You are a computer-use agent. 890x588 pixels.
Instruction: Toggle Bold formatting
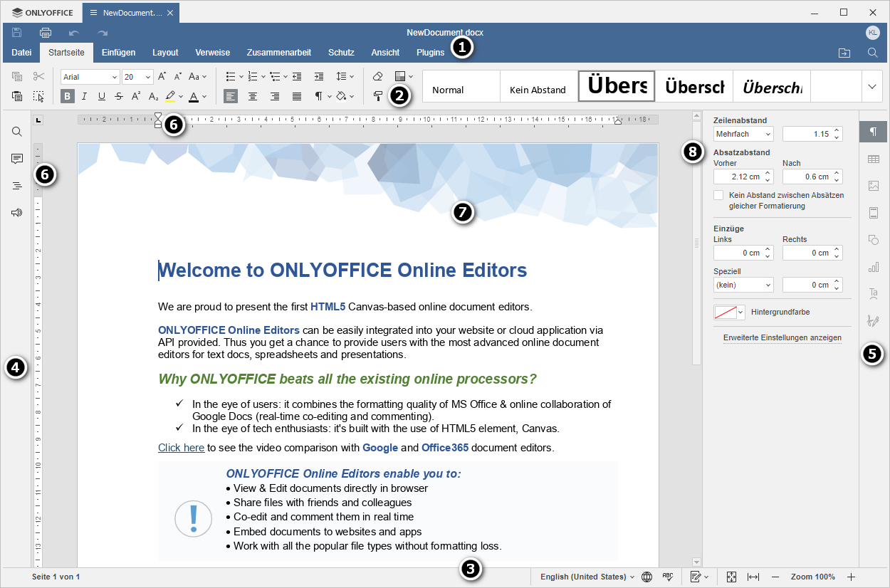coord(68,96)
